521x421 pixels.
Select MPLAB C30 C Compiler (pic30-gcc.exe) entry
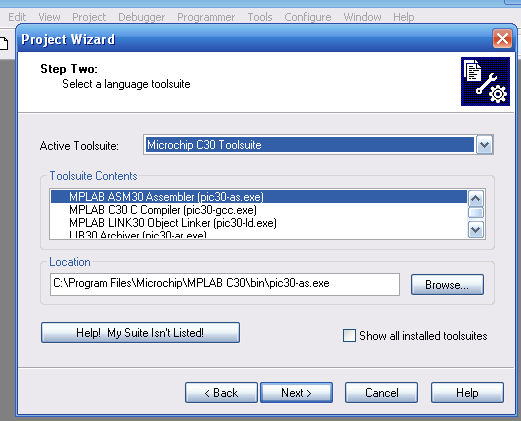pyautogui.click(x=259, y=210)
